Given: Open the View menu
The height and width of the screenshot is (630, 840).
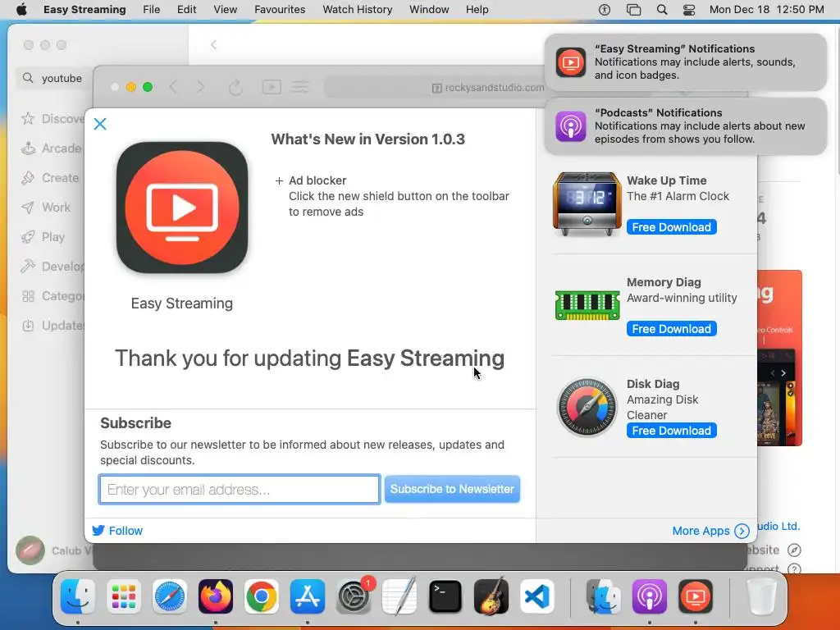Looking at the screenshot, I should pos(225,10).
